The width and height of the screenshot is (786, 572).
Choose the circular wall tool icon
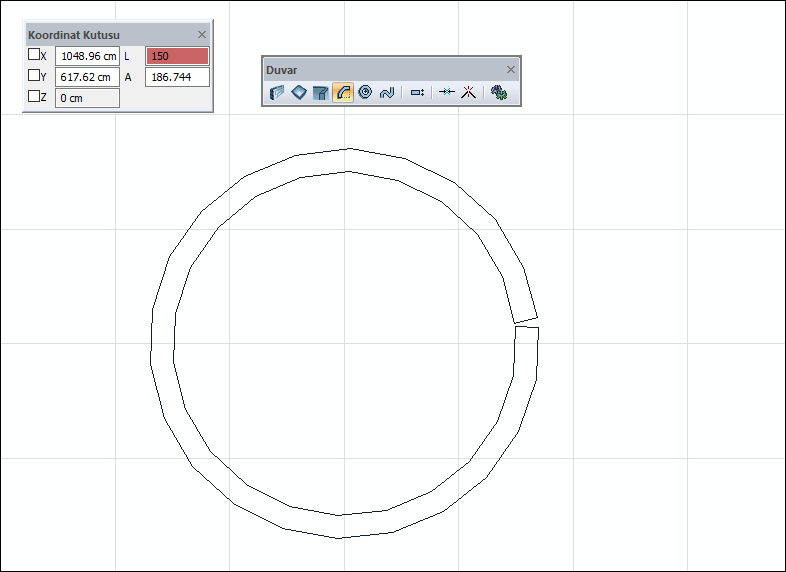tap(365, 93)
